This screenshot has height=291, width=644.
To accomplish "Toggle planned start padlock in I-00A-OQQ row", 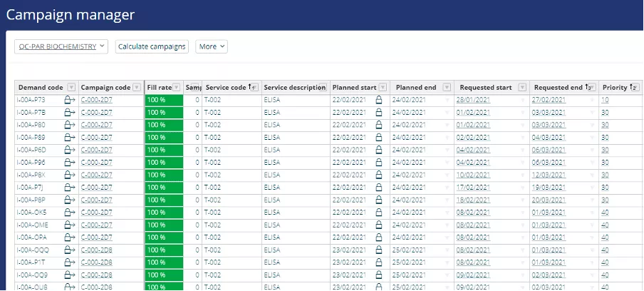I will (379, 250).
